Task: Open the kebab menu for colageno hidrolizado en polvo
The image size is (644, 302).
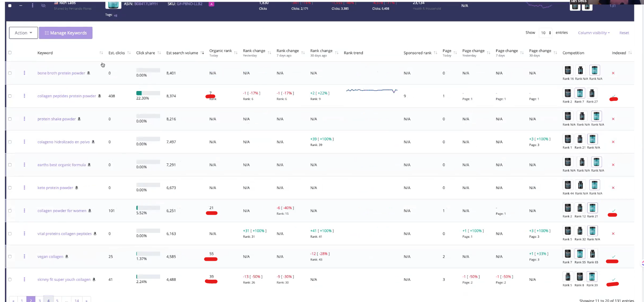Action: [x=25, y=142]
